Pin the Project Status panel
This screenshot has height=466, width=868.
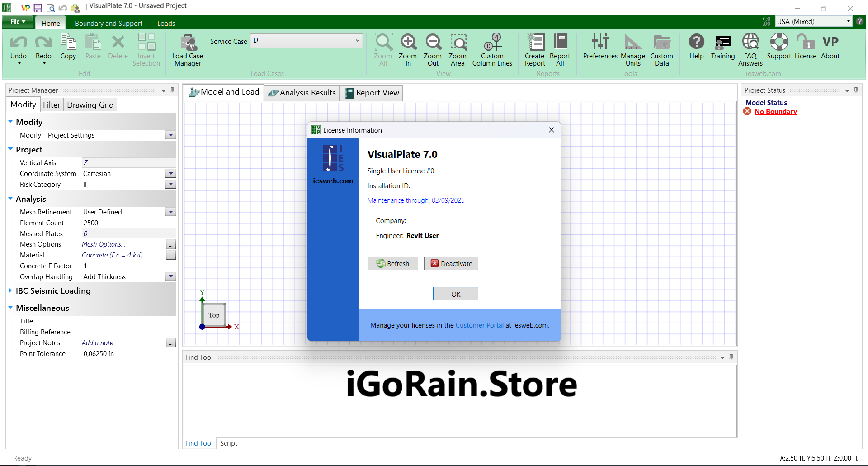856,90
